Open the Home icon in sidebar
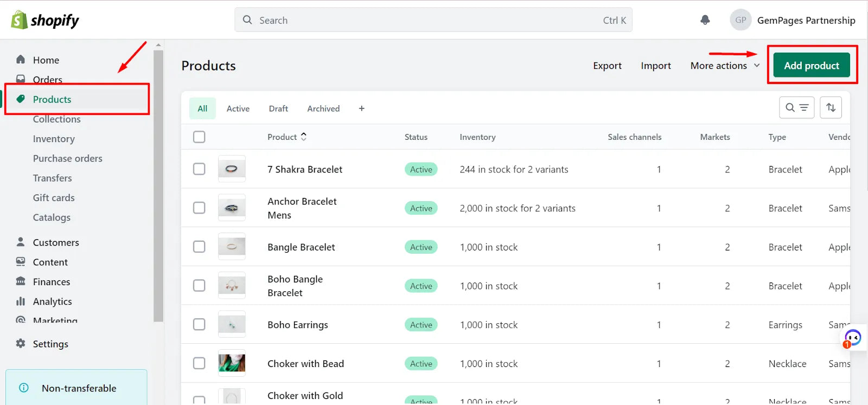868x405 pixels. pos(21,60)
